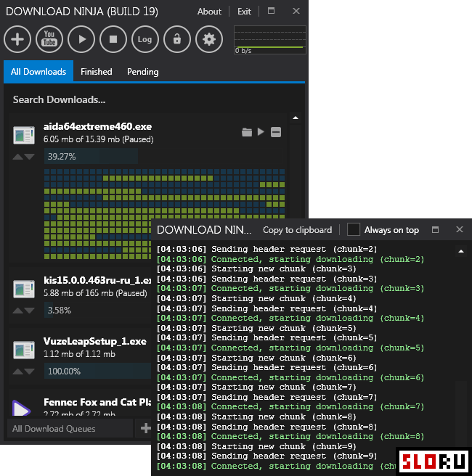Move VuzeLeapSetup_1.exe up in queue
This screenshot has height=476, width=472.
tap(17, 372)
